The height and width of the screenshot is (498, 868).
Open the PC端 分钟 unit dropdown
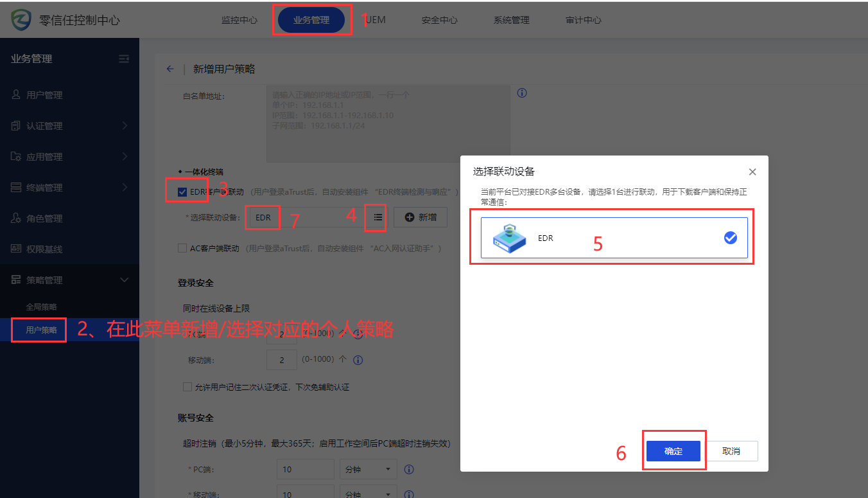pyautogui.click(x=368, y=470)
